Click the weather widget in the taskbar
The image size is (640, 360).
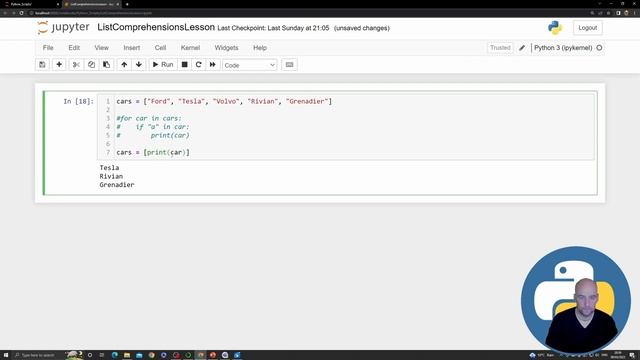[x=542, y=355]
